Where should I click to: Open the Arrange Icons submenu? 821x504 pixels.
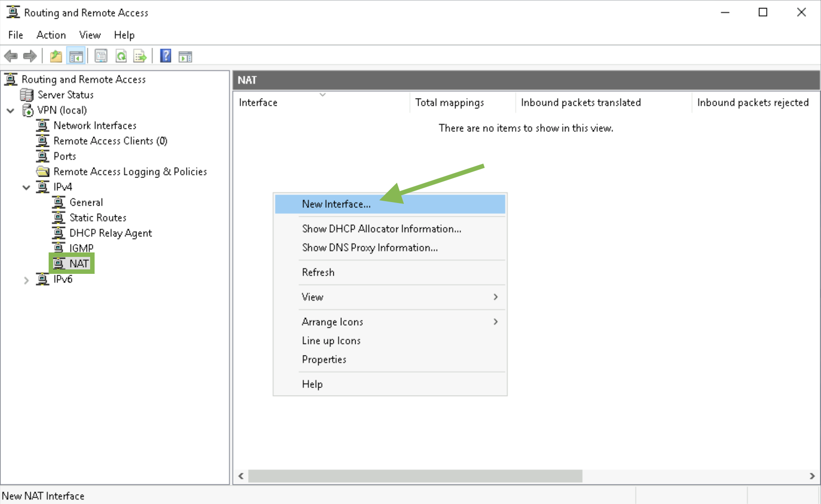coord(390,322)
